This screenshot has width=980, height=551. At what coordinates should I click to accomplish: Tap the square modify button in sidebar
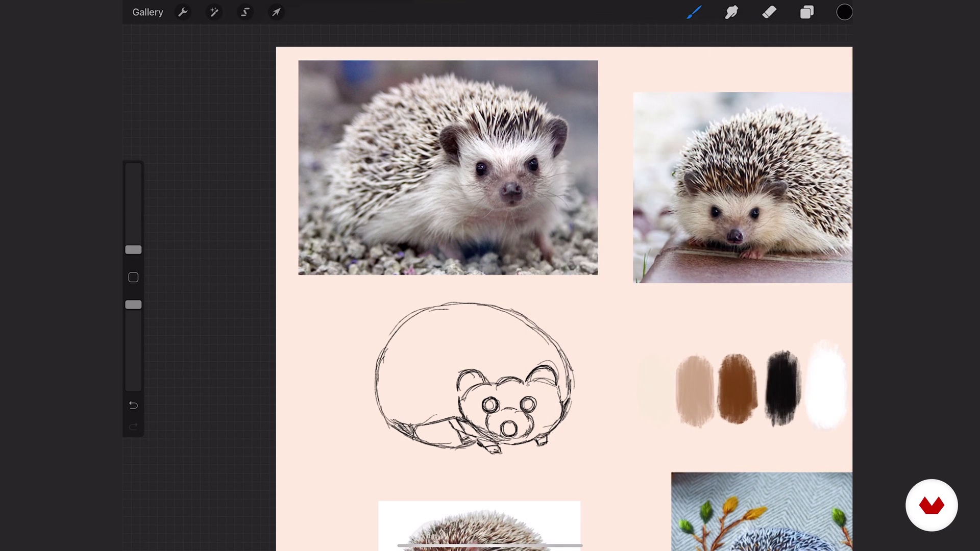pyautogui.click(x=133, y=278)
